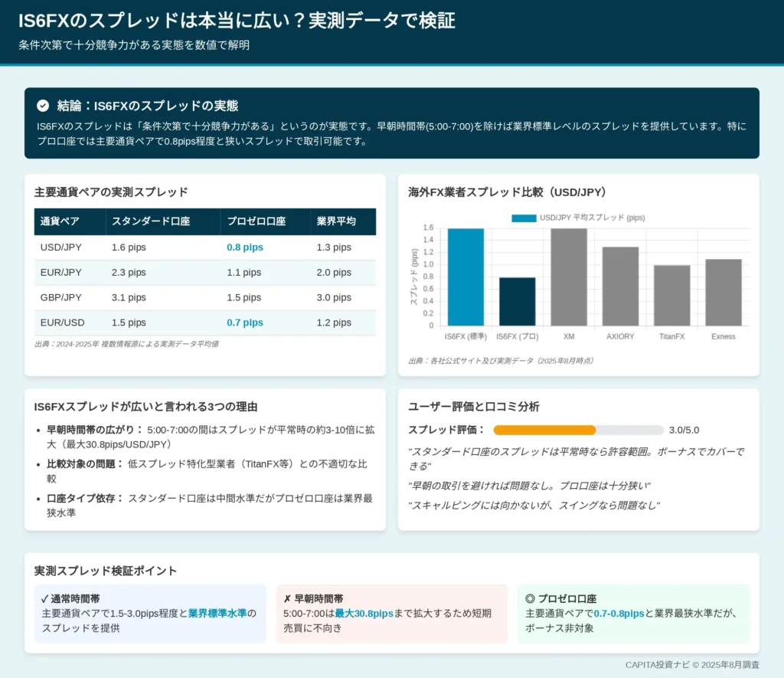The image size is (784, 678).
Task: Select the EUR/USD row label
Action: tap(63, 323)
